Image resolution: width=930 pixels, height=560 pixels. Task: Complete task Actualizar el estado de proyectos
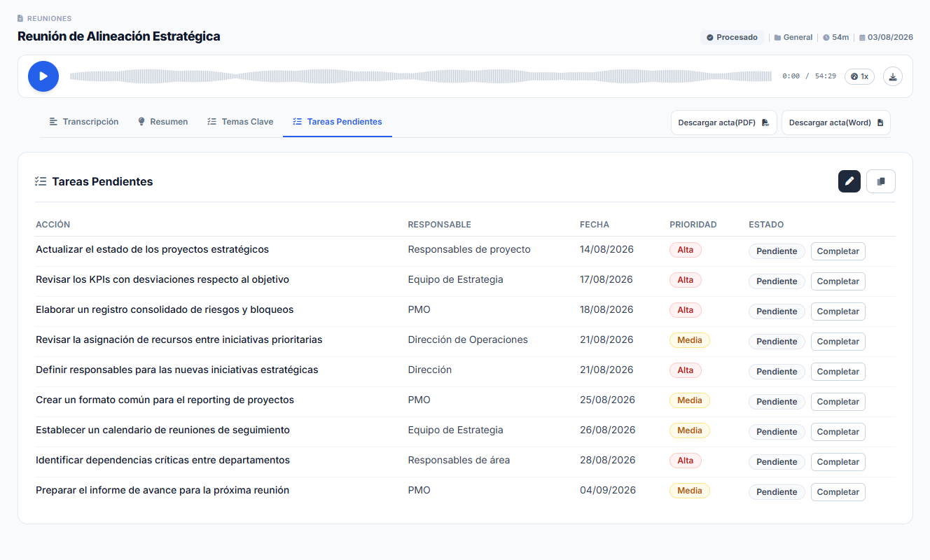click(838, 251)
